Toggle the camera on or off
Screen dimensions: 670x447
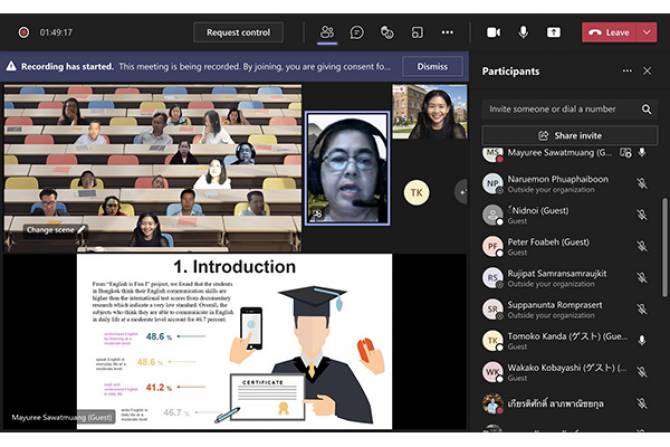tap(493, 32)
